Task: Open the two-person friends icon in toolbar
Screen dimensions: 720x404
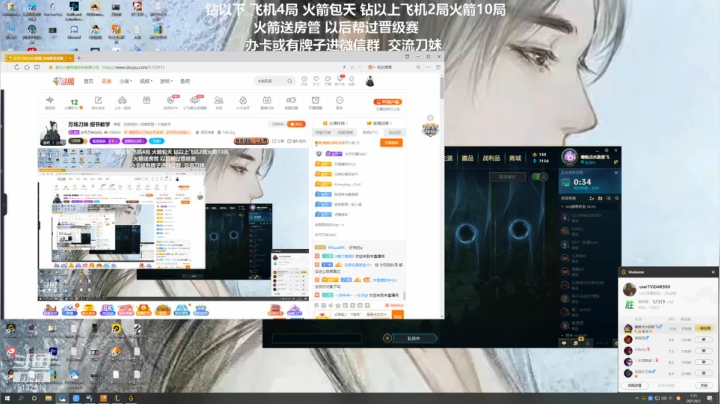Action: point(219,102)
